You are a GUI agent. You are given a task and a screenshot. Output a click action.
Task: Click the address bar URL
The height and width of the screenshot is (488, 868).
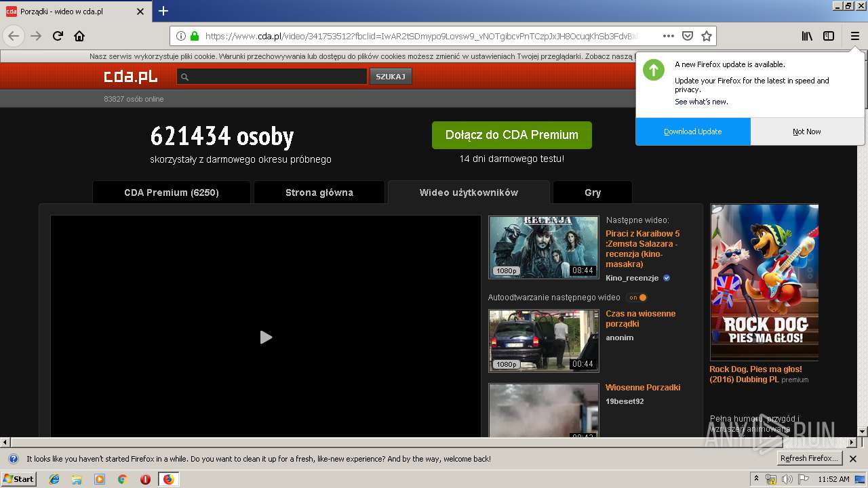(420, 36)
